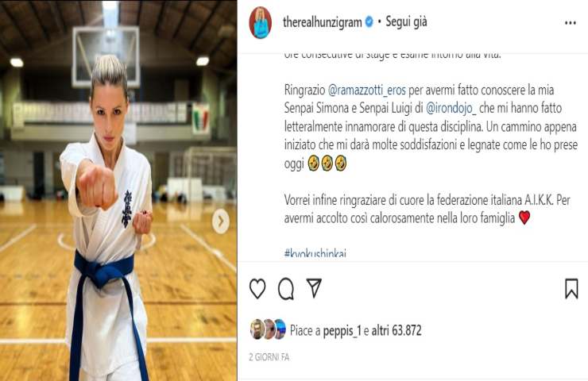Open the #kyokushinkai hashtag
This screenshot has height=381, width=588.
tap(315, 253)
